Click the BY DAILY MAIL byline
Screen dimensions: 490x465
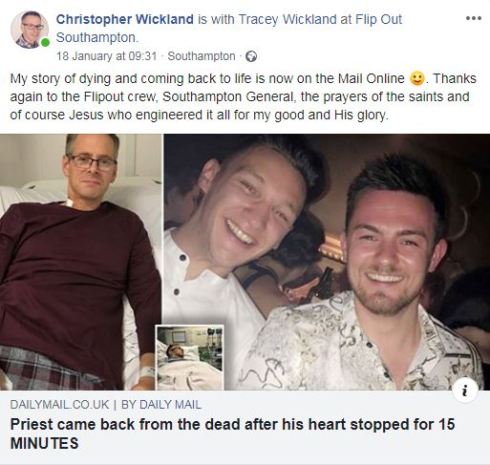pyautogui.click(x=161, y=404)
